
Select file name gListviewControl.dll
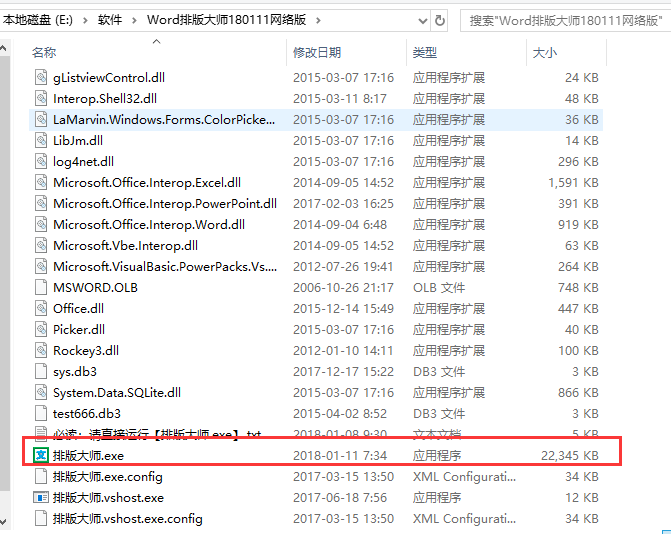[109, 77]
